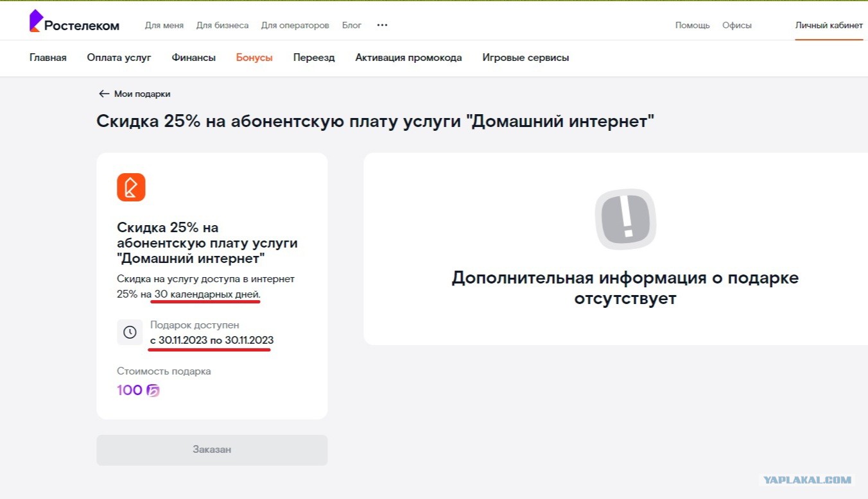
Task: Open the Для меня section
Action: pos(164,26)
